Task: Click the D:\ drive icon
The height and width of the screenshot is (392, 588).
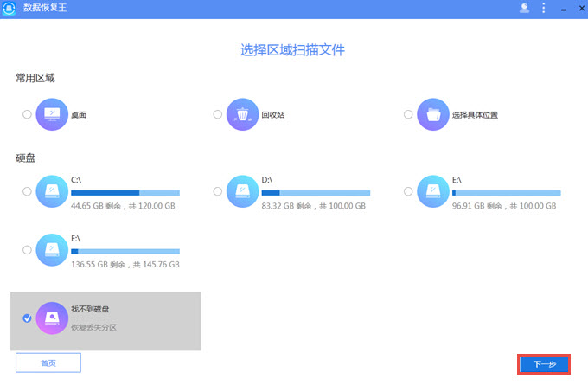Action: 242,191
